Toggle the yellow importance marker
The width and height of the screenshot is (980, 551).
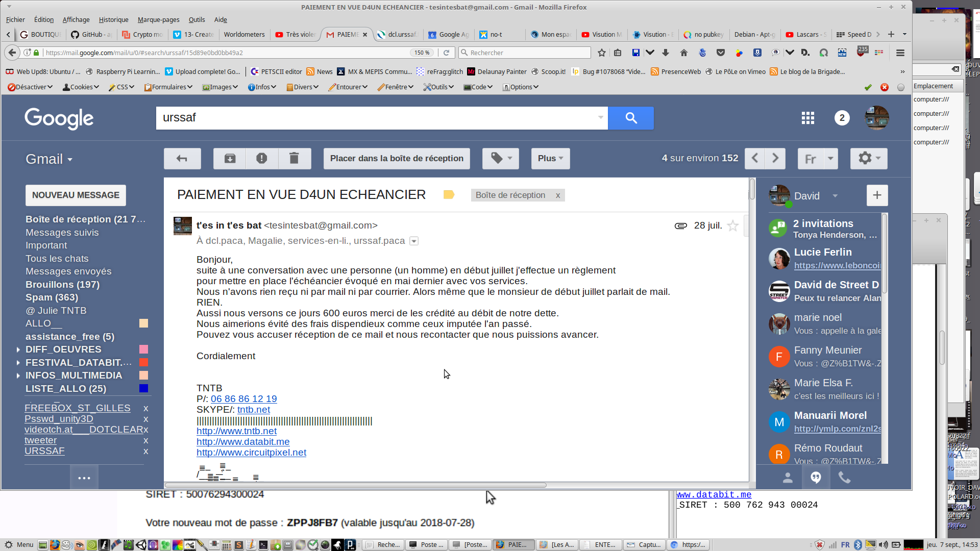[449, 195]
